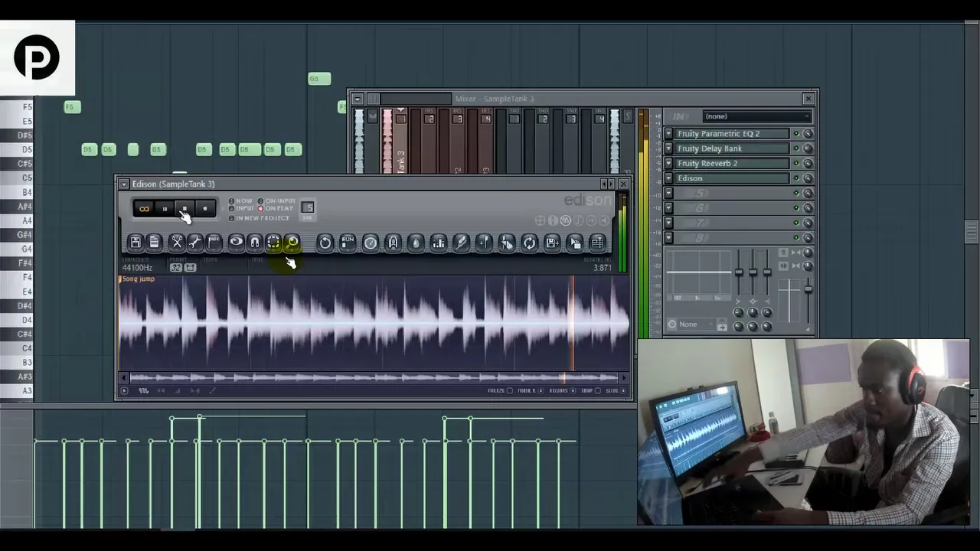
Task: Toggle the Fruity Delay Bank enable LED
Action: [x=795, y=148]
